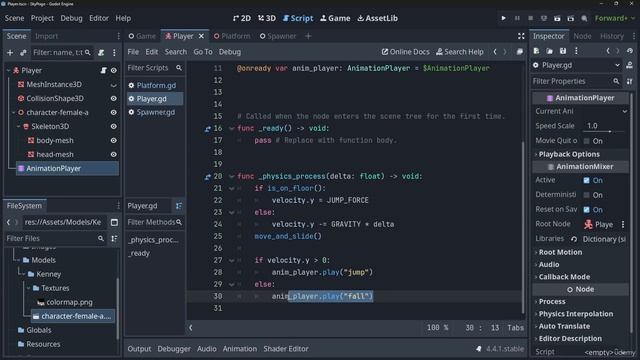Open the Debug menu in top bar
640x360 pixels.
click(x=71, y=18)
